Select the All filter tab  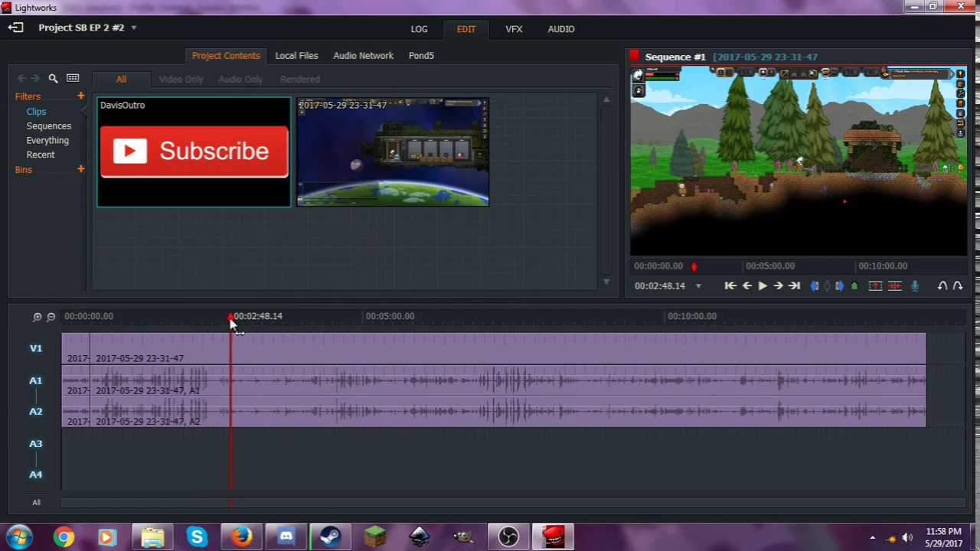coord(121,80)
